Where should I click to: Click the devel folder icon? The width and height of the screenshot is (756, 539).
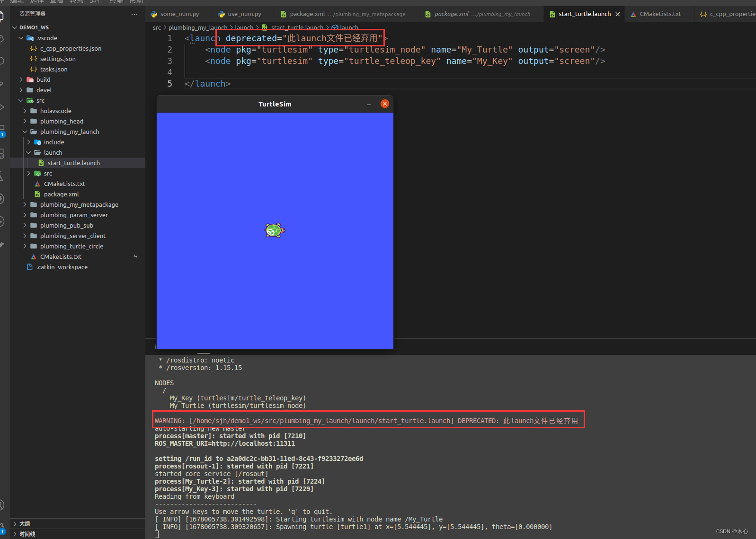pos(30,90)
